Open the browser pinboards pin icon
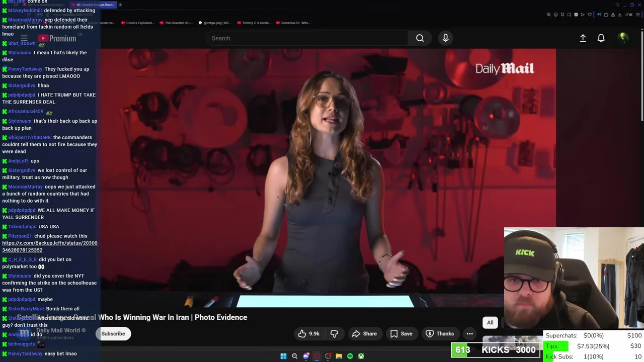 click(x=562, y=15)
